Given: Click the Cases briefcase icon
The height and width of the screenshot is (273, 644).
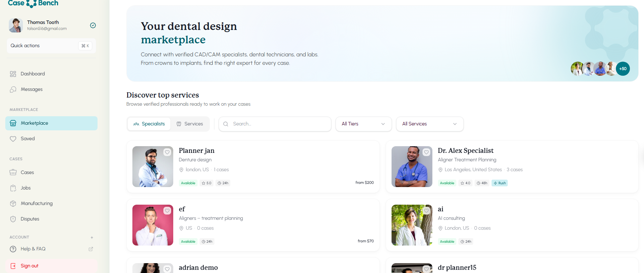Looking at the screenshot, I should pyautogui.click(x=13, y=173).
